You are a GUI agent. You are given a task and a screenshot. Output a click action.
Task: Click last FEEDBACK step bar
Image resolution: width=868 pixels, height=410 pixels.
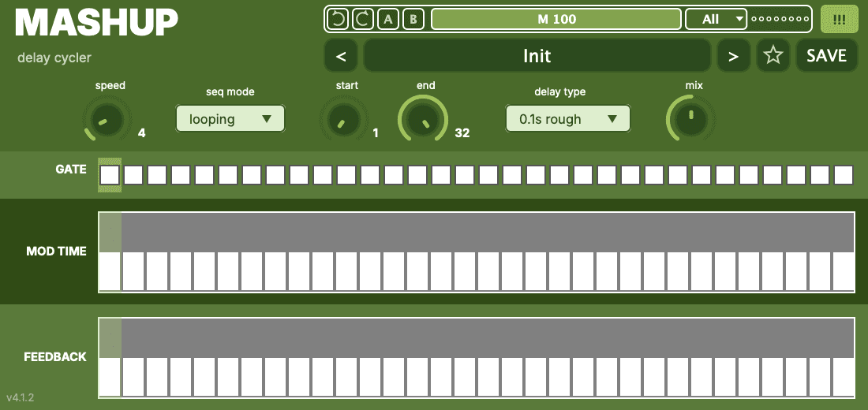click(x=843, y=357)
